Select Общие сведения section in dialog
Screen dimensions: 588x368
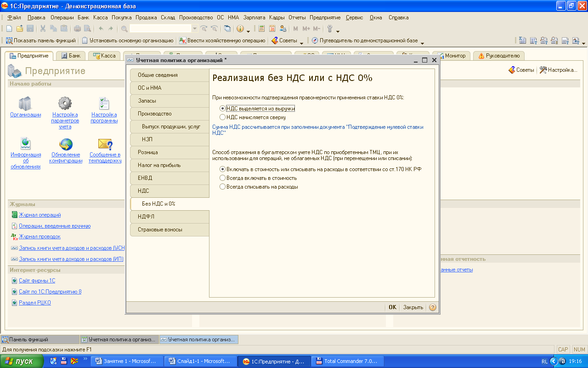[x=170, y=75]
